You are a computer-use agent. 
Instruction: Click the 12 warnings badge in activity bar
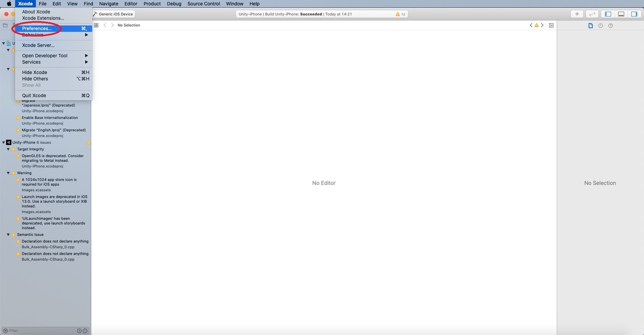click(400, 14)
